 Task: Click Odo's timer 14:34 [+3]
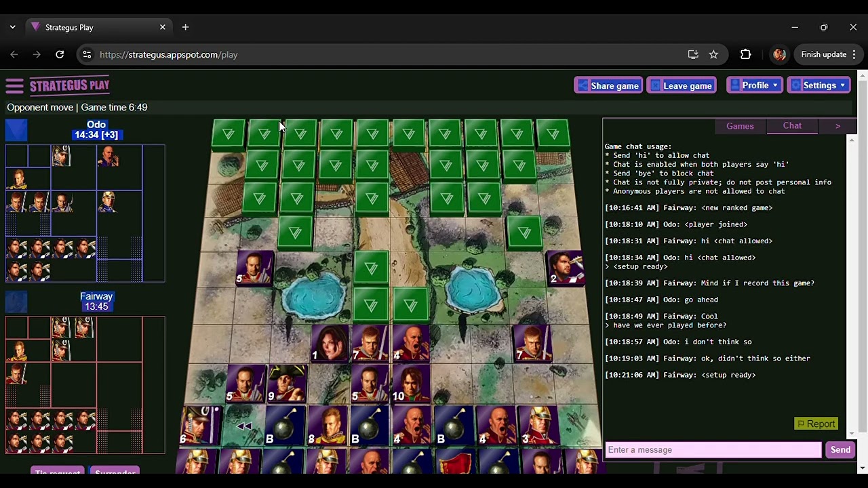[96, 135]
